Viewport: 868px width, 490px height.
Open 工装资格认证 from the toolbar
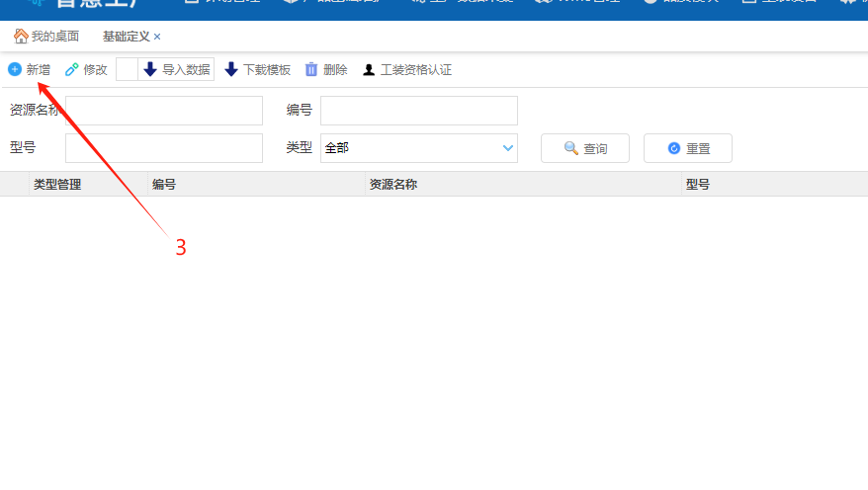407,69
